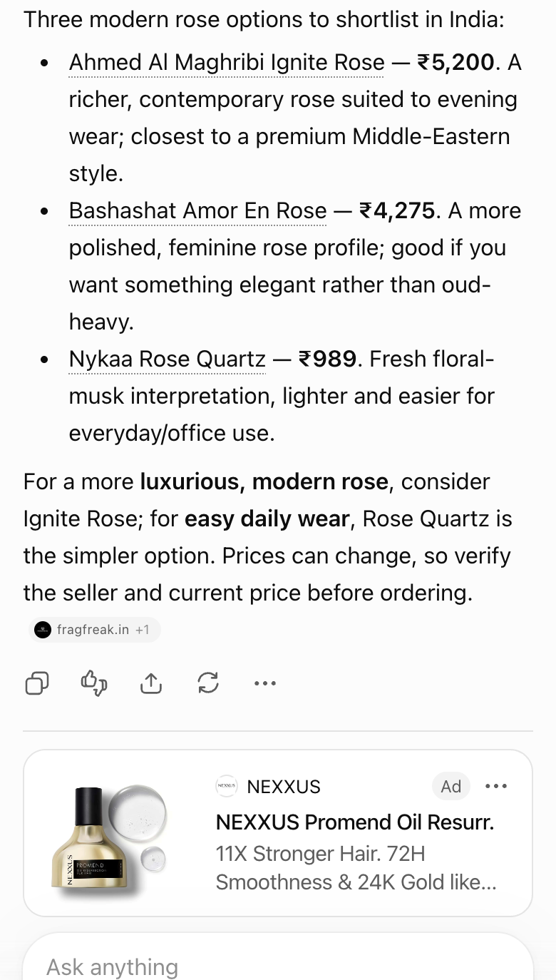Click the +1 additional sources count

click(x=143, y=630)
